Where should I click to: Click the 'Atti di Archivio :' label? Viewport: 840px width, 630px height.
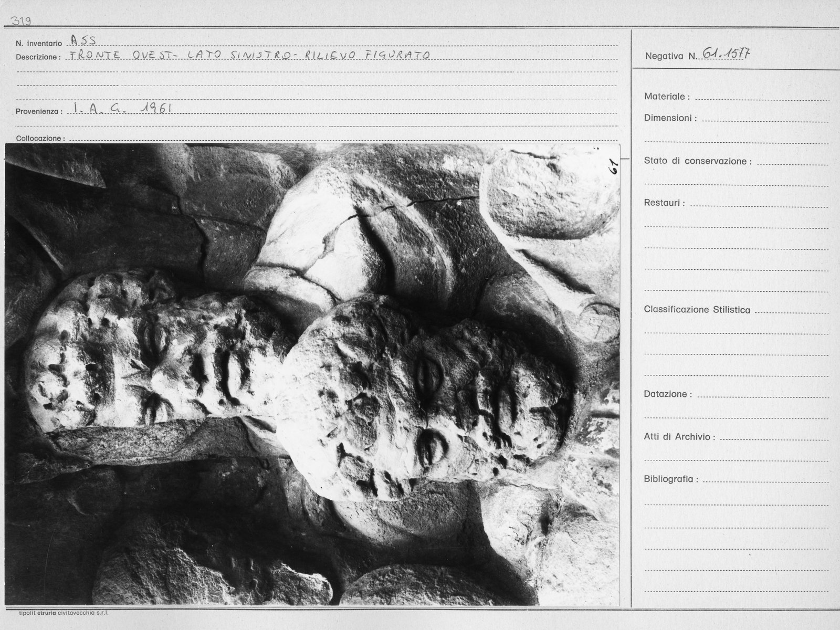pos(679,437)
